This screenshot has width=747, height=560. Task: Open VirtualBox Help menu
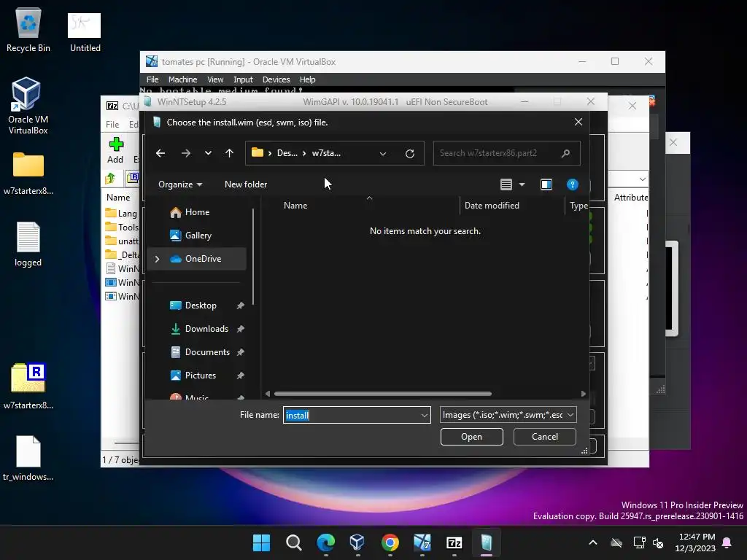(x=307, y=79)
